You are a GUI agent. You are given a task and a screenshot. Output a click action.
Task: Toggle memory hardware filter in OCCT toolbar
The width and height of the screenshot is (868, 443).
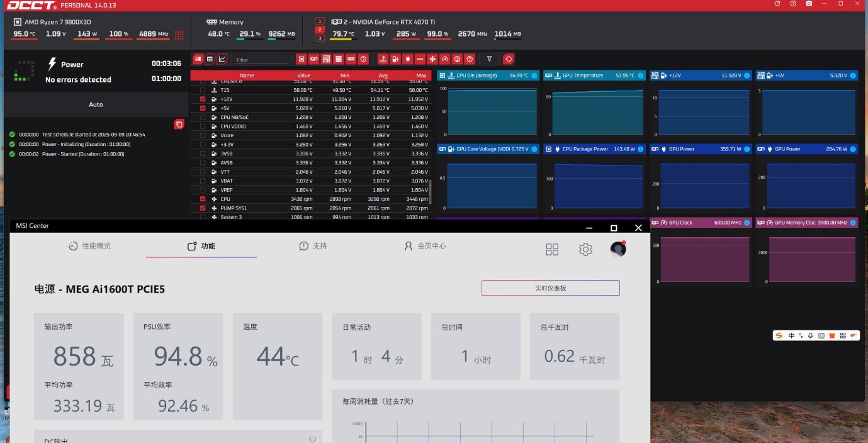(351, 59)
